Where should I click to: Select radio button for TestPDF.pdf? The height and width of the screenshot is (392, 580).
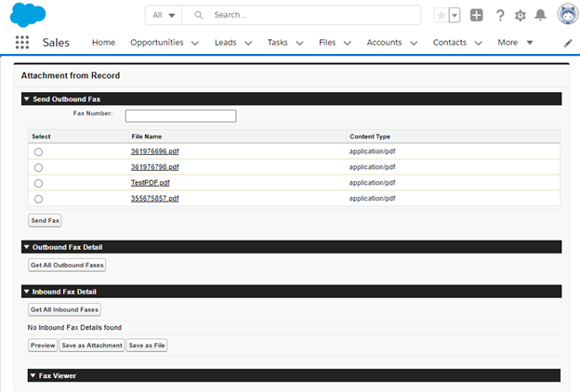(x=38, y=183)
